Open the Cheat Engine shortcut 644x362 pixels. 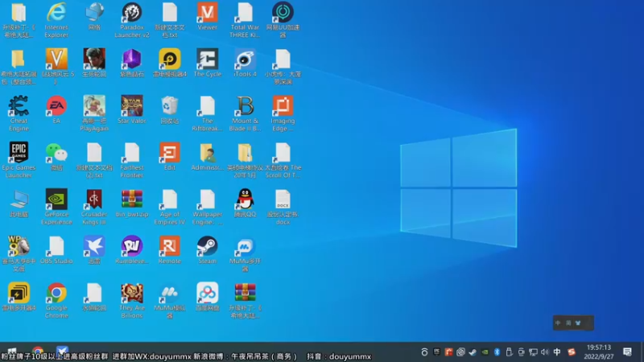pos(19,113)
